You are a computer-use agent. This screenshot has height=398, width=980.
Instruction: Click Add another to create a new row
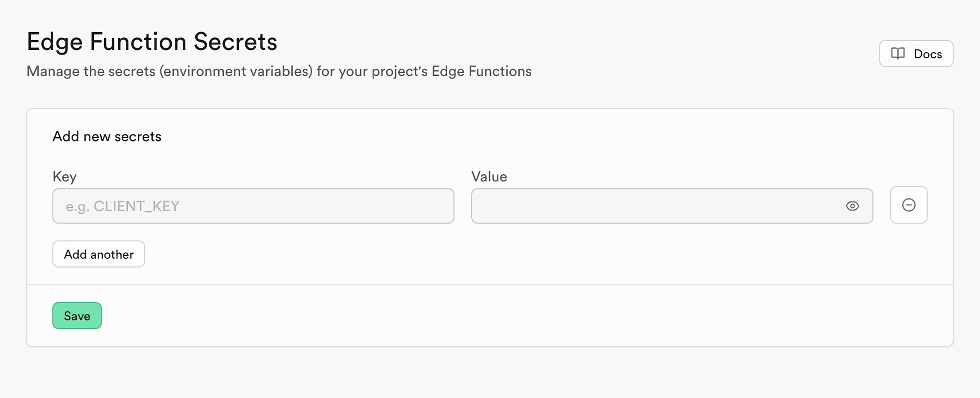tap(99, 254)
